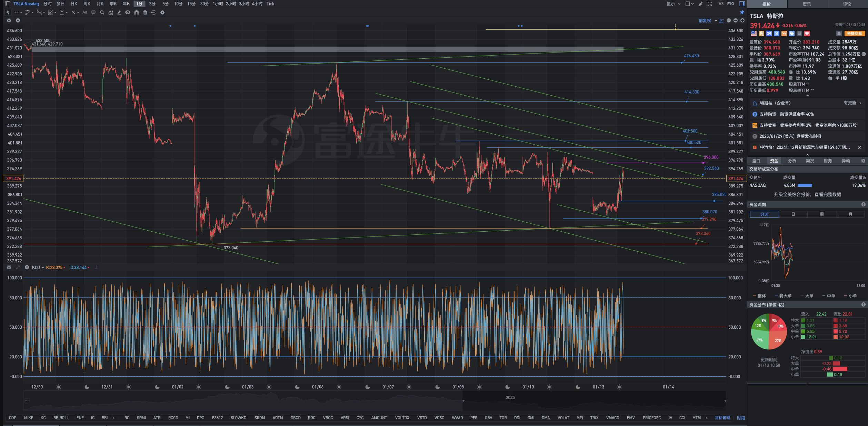
Task: Open the 评论 comments tab
Action: 847,4
